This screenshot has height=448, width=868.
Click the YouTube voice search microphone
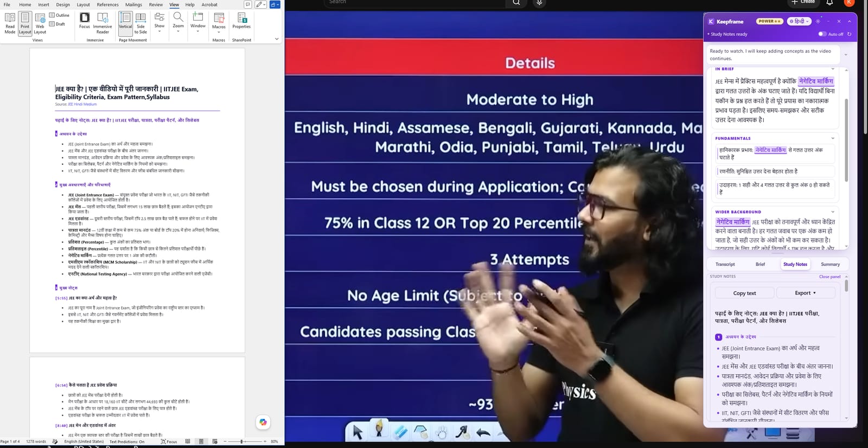click(x=539, y=2)
